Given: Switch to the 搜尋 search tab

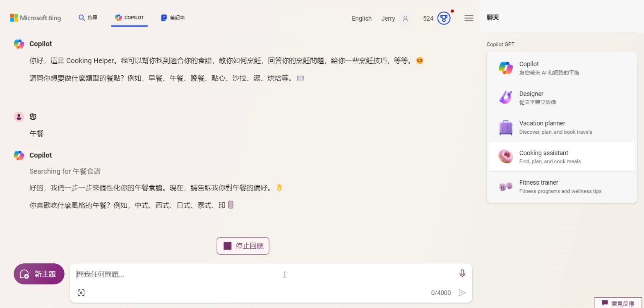Looking at the screenshot, I should tap(88, 18).
